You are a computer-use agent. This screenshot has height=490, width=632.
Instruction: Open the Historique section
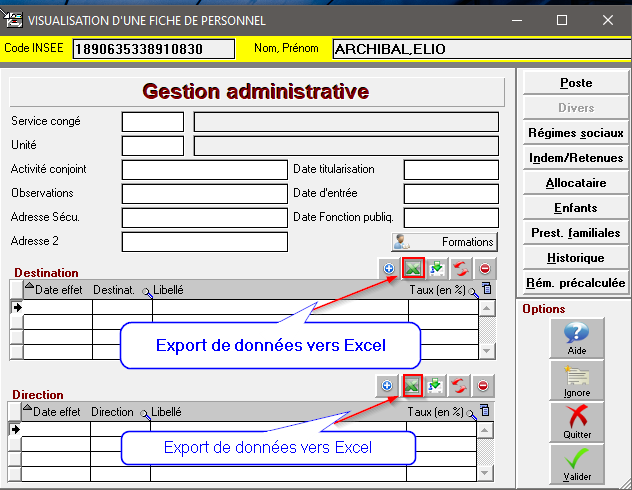tap(575, 258)
